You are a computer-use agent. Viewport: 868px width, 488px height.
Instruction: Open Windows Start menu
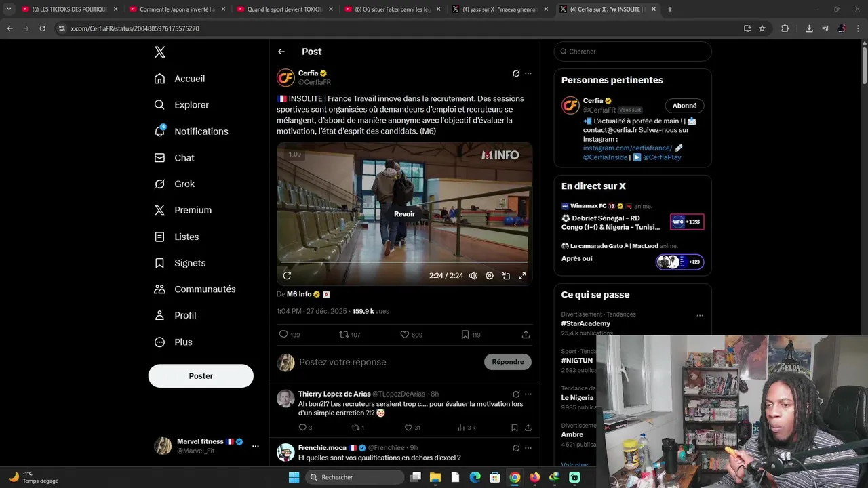[x=294, y=477]
